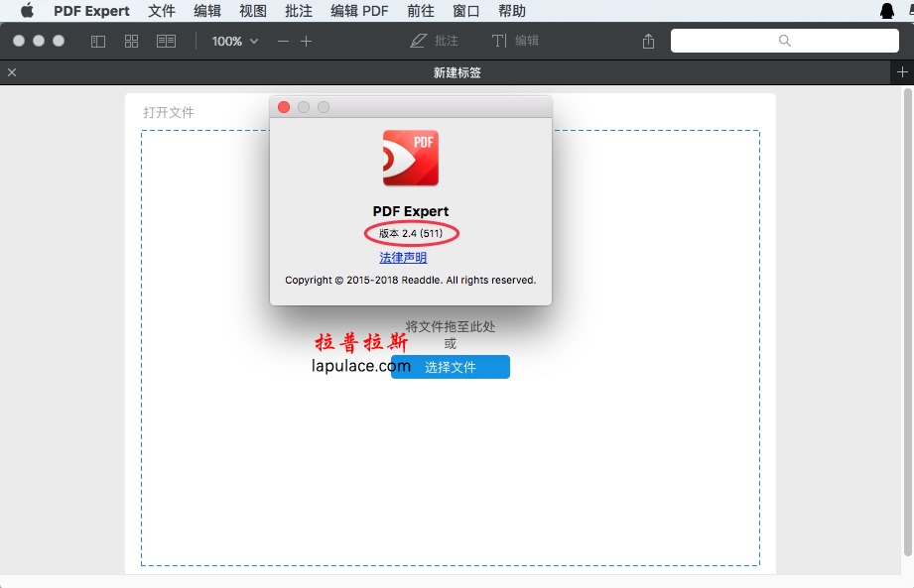
Task: Select the 新建标签 tab
Action: (457, 72)
